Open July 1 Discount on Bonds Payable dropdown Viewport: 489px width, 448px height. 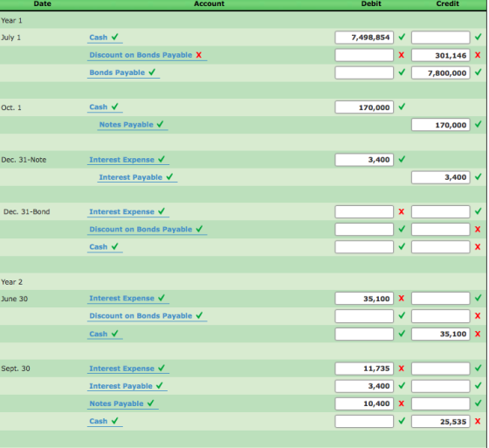click(x=147, y=55)
